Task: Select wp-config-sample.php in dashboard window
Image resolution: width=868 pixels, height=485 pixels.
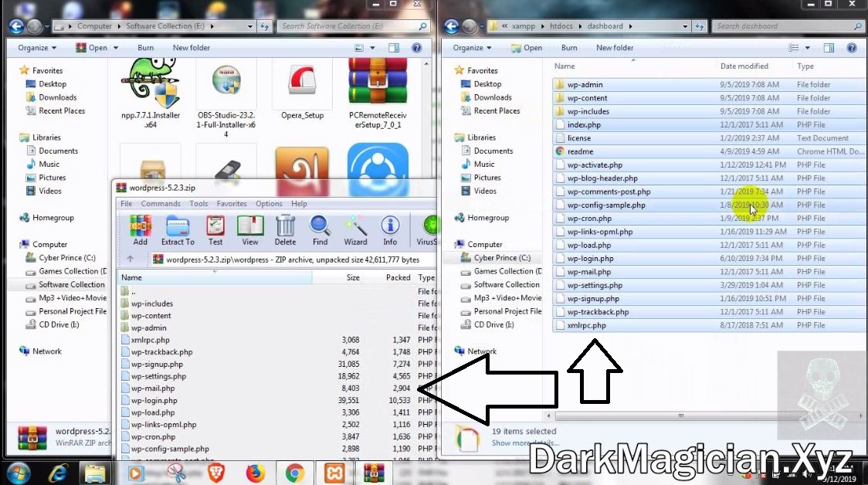Action: coord(606,205)
